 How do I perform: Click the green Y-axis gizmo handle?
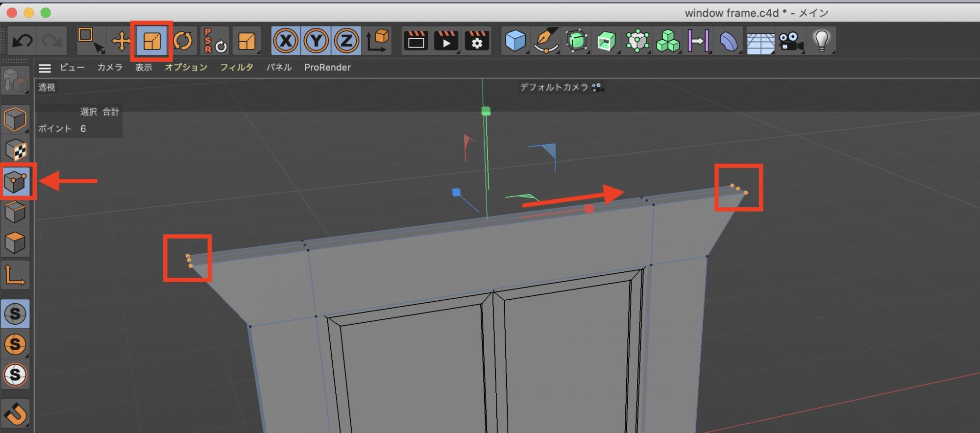[486, 111]
